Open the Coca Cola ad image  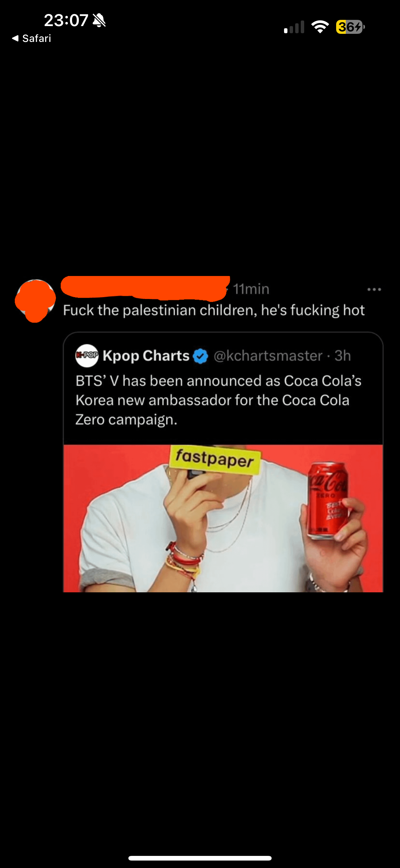click(x=223, y=518)
